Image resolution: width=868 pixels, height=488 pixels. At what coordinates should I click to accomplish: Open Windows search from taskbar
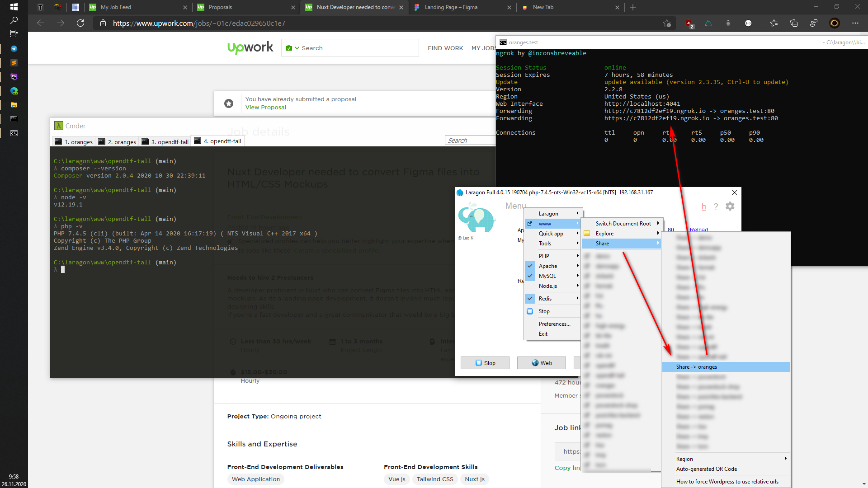(x=14, y=20)
